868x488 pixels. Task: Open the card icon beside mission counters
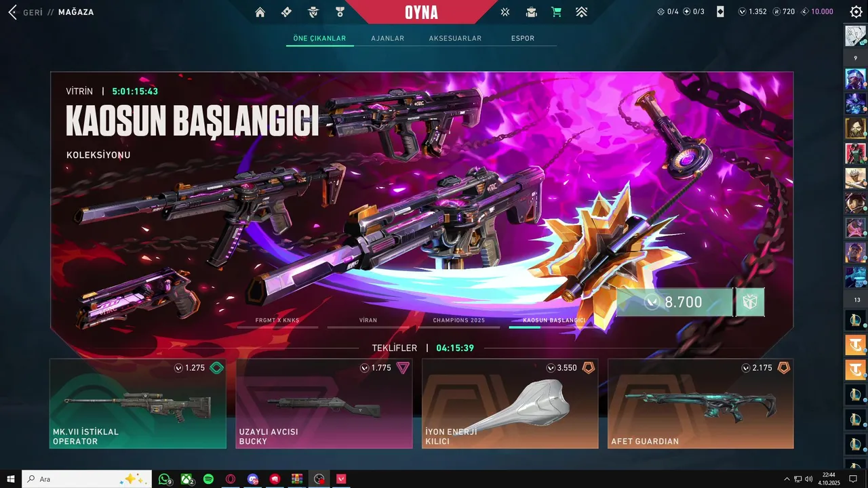[720, 12]
